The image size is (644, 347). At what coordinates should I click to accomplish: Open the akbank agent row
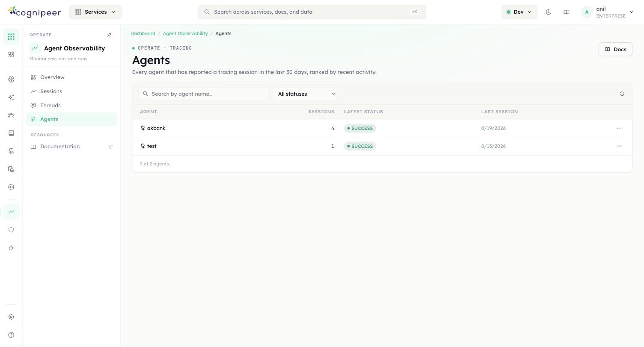[x=382, y=128]
